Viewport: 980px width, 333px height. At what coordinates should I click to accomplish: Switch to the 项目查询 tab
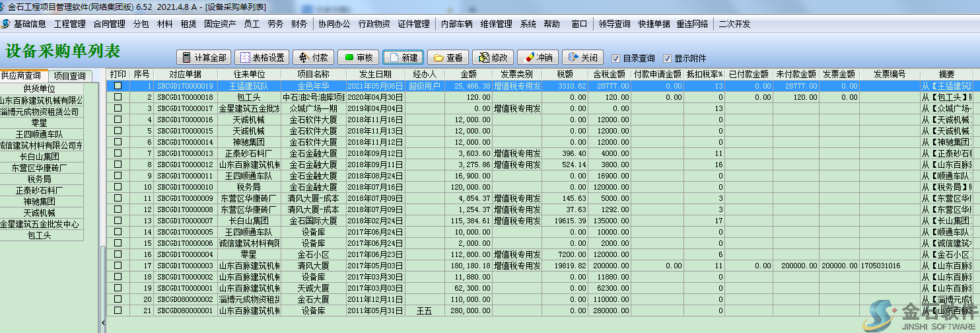pyautogui.click(x=70, y=76)
